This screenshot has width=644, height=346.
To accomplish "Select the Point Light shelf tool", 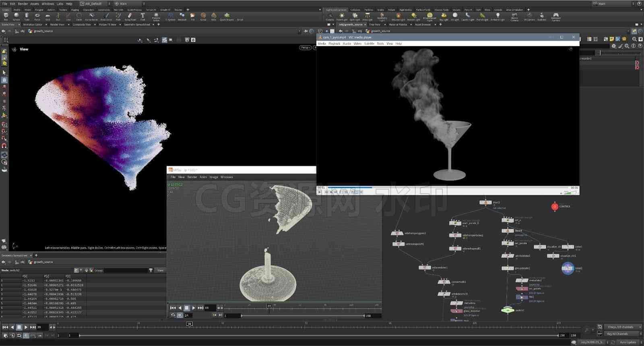I will [x=342, y=17].
